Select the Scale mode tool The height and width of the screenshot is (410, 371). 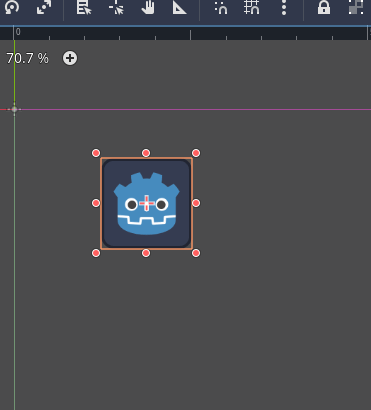(x=44, y=7)
